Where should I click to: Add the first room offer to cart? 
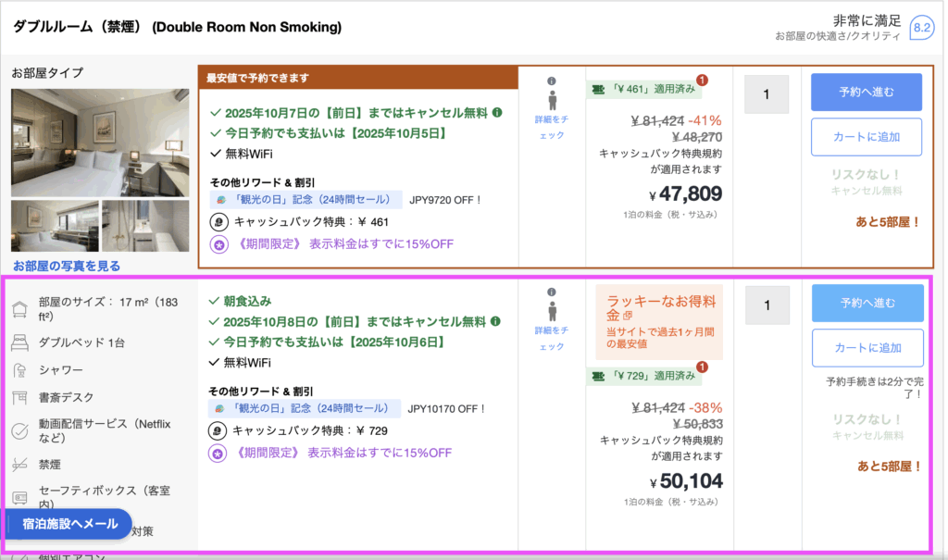[866, 137]
